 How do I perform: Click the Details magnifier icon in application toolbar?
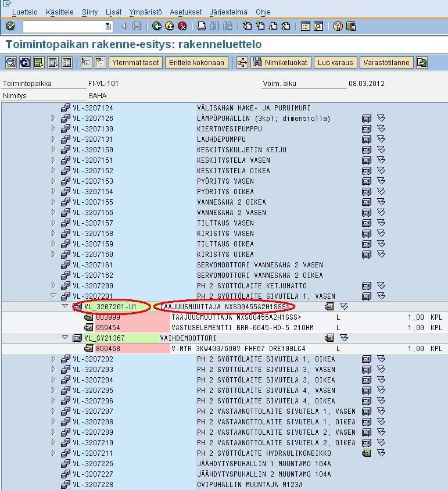click(10, 63)
